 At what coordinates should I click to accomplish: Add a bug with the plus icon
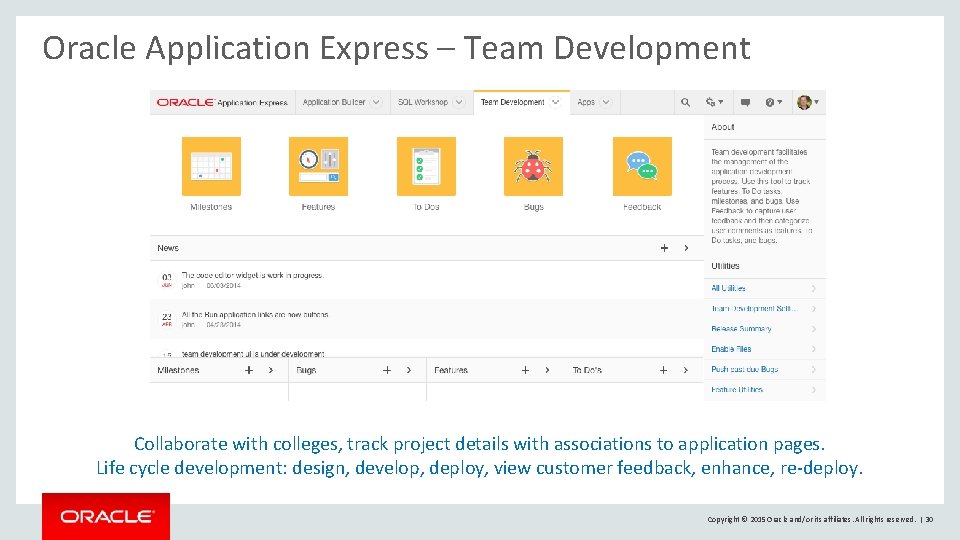click(x=387, y=370)
